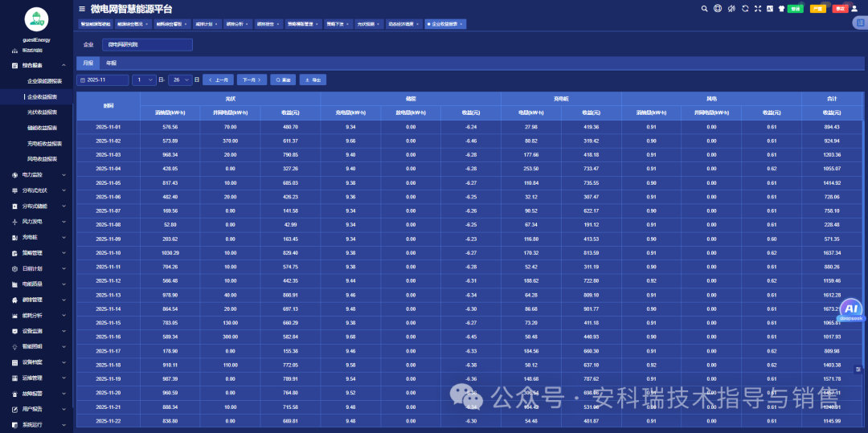Click the 1637.34 total revenue cell
Image resolution: width=868 pixels, height=433 pixels.
click(x=832, y=253)
